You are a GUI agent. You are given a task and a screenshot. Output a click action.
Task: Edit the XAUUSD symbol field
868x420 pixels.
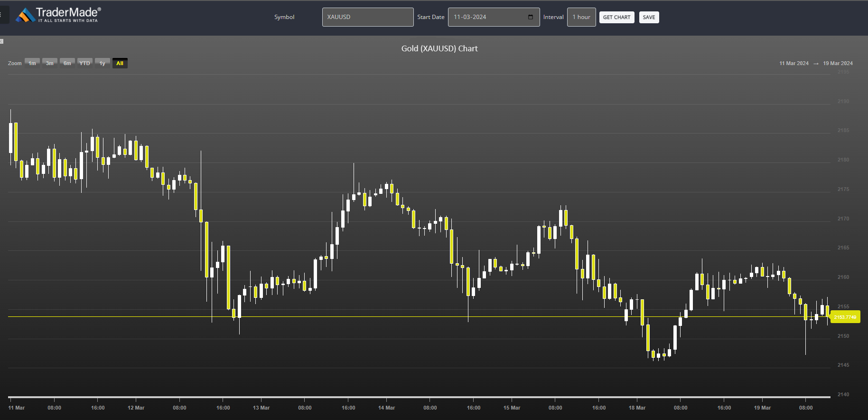[368, 17]
